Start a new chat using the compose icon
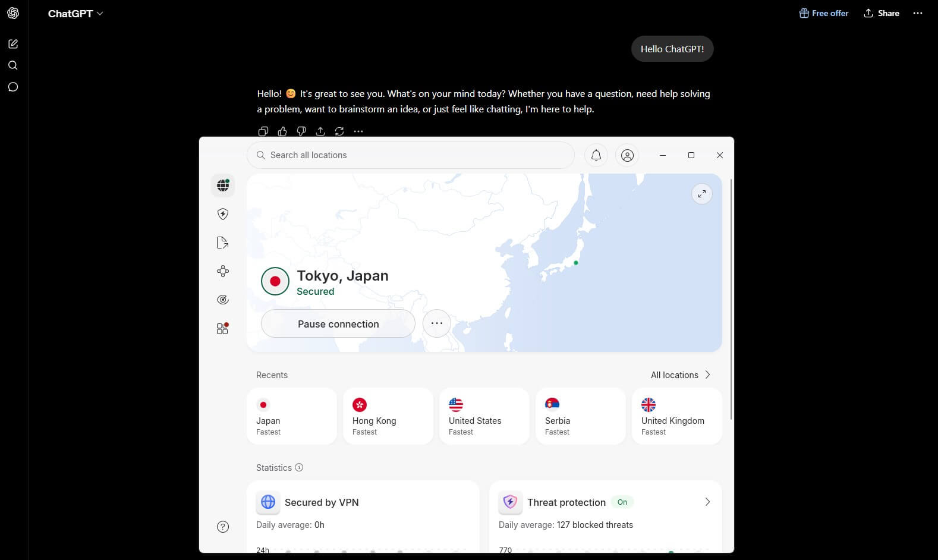Screen dimensions: 938x560 pyautogui.click(x=13, y=44)
